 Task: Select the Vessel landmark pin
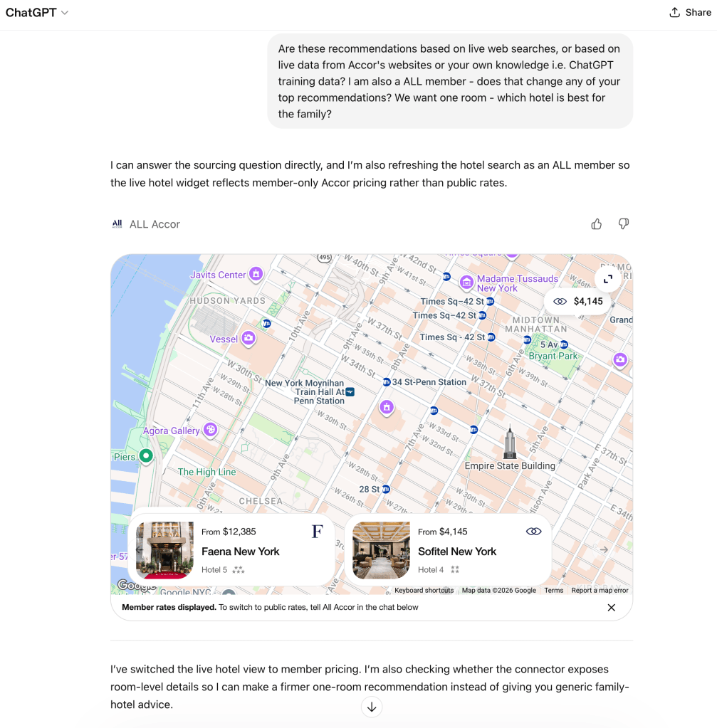(x=248, y=338)
